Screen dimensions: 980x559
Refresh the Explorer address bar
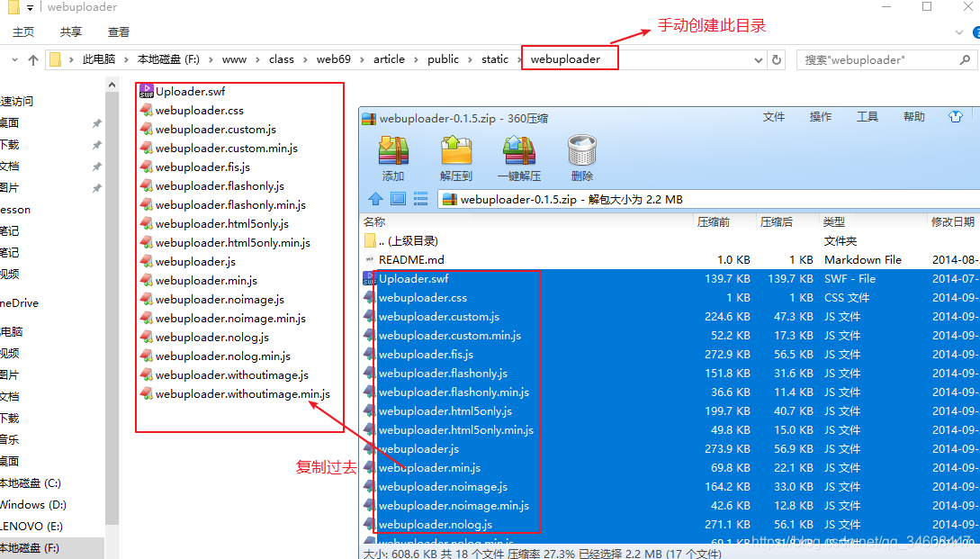pos(777,60)
